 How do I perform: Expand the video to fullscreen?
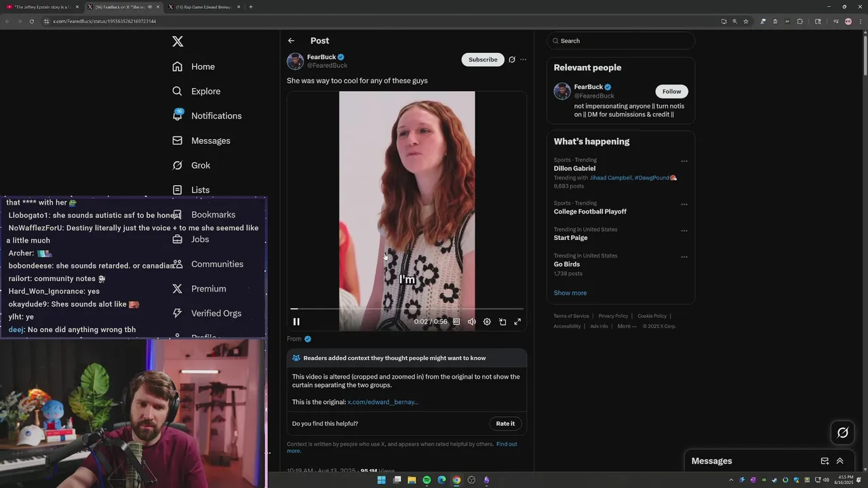coord(517,322)
